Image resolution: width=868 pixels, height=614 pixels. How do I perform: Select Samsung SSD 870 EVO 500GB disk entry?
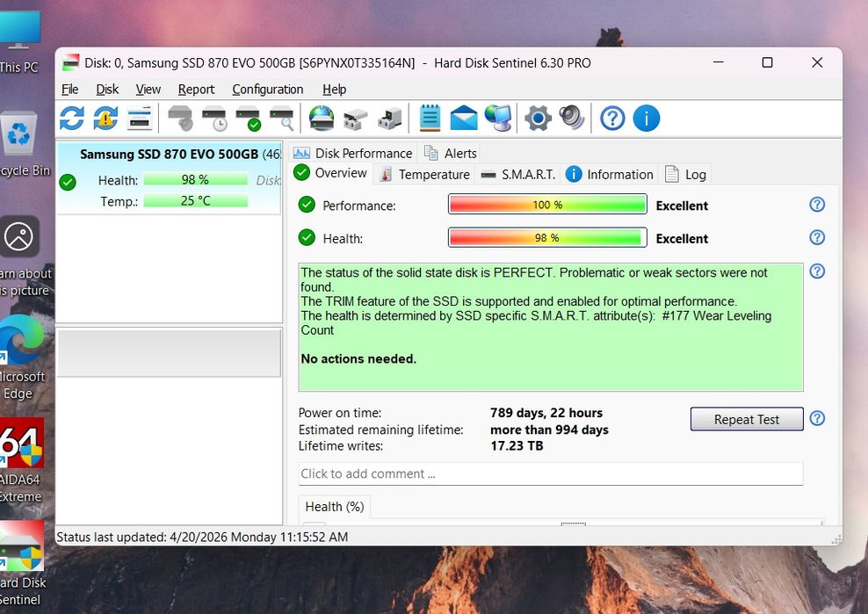169,177
